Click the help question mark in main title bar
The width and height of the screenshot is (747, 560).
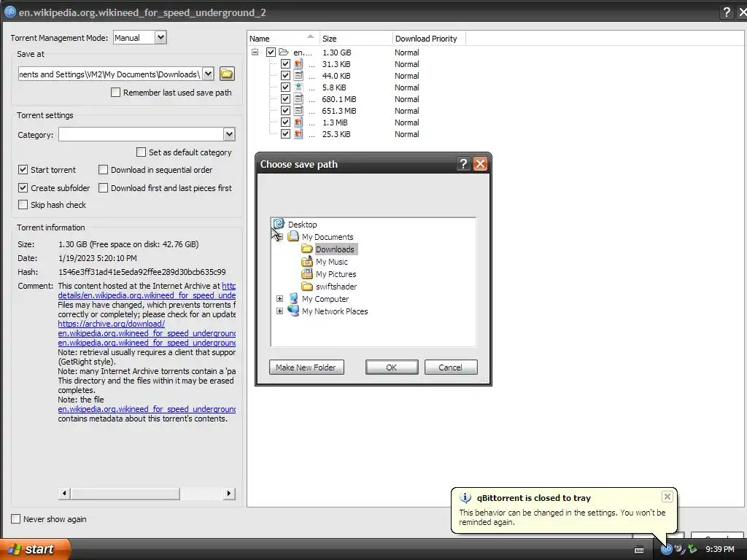pyautogui.click(x=726, y=12)
